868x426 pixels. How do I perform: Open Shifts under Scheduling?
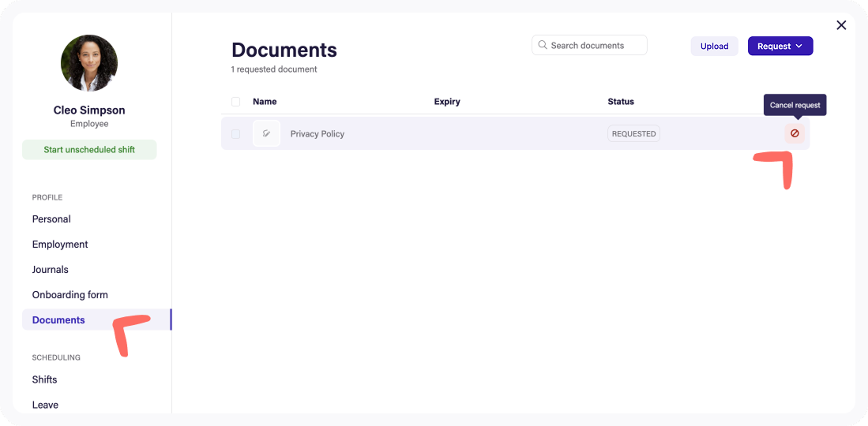pos(45,379)
